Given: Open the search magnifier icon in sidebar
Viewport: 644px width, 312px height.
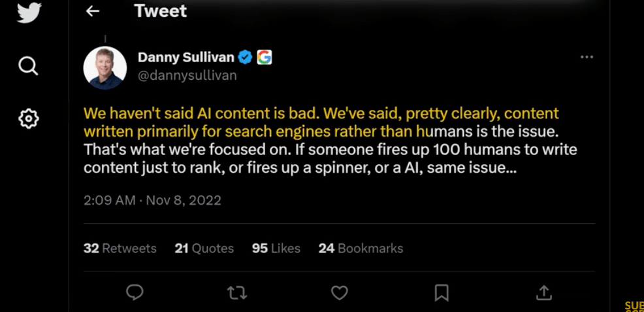Looking at the screenshot, I should [x=28, y=66].
